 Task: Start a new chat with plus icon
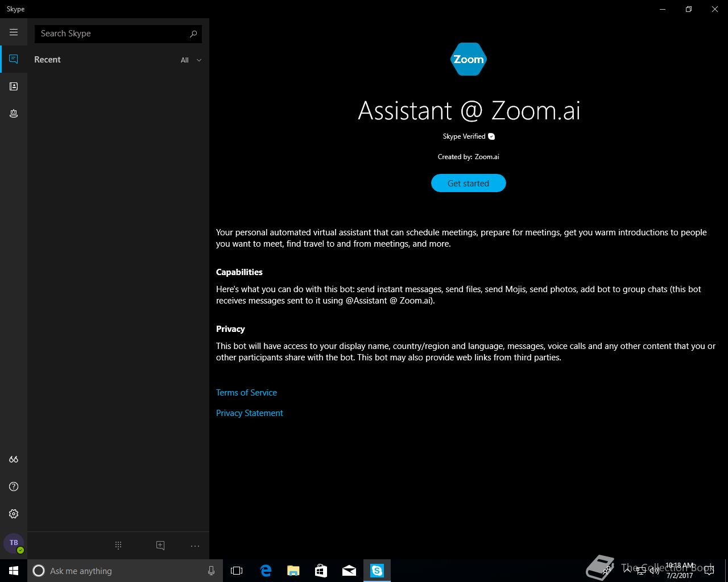(x=160, y=546)
